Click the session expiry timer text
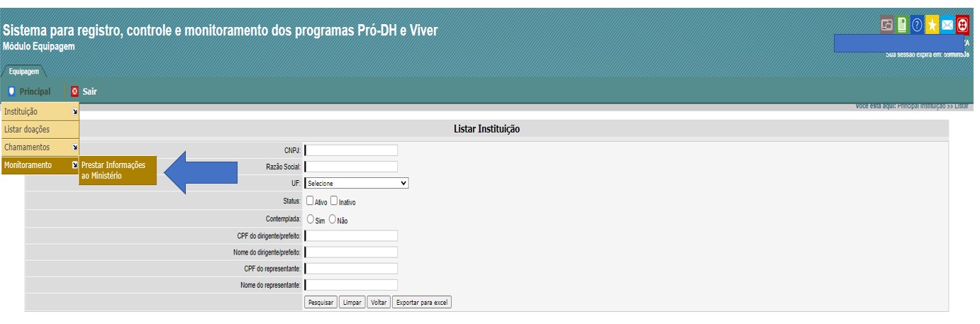 click(928, 55)
